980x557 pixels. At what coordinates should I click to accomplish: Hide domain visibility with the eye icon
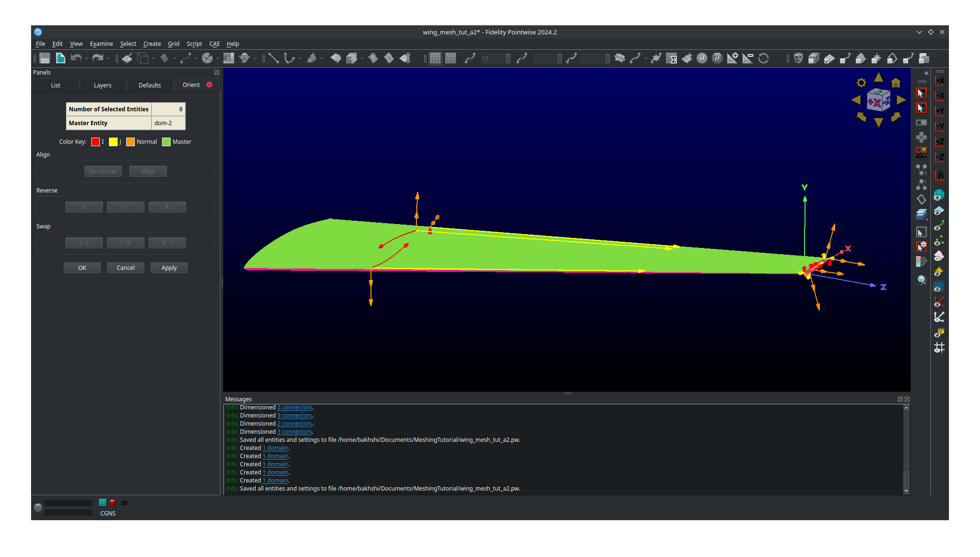click(x=938, y=211)
